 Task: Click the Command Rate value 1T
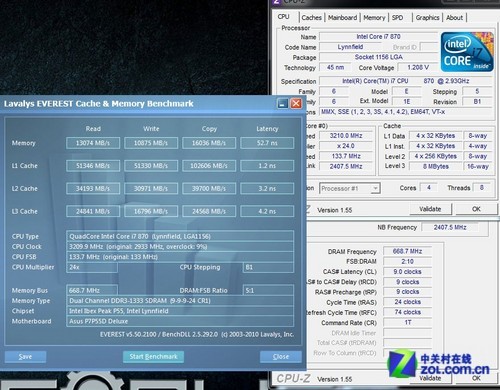[x=407, y=323]
